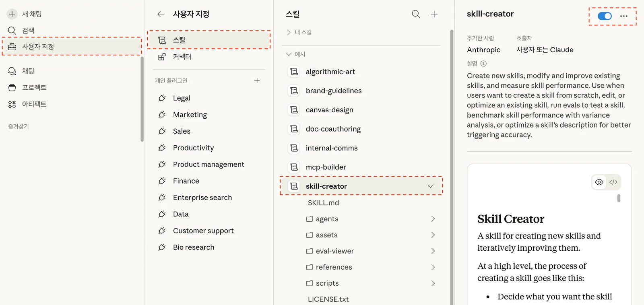Open the SKILL.md file
Screen dimensions: 644x305
(x=323, y=203)
